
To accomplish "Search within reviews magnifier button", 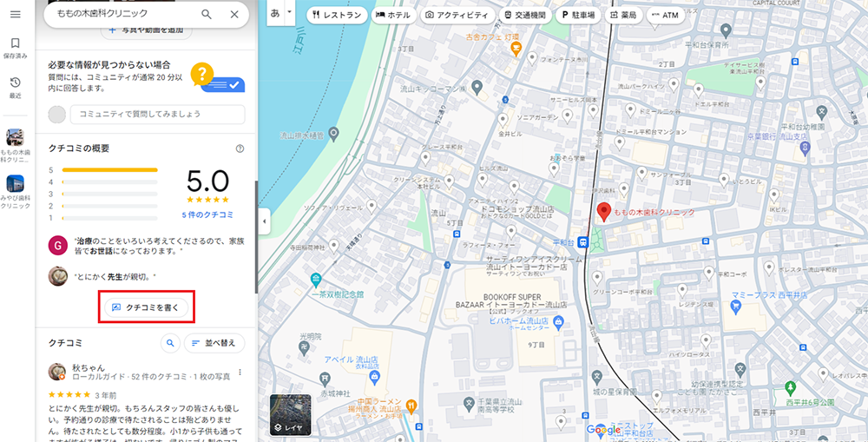I will (x=170, y=343).
